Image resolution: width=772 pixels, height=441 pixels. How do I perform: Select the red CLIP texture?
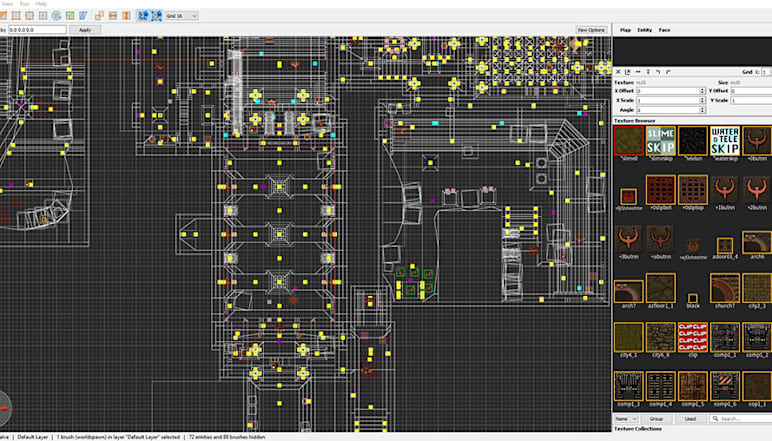tap(693, 337)
